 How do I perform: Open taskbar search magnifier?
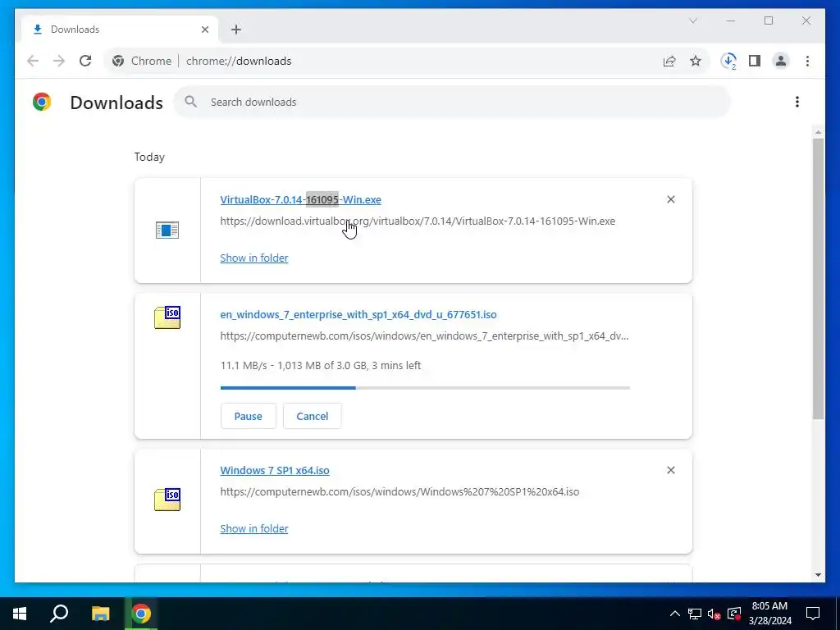[59, 614]
